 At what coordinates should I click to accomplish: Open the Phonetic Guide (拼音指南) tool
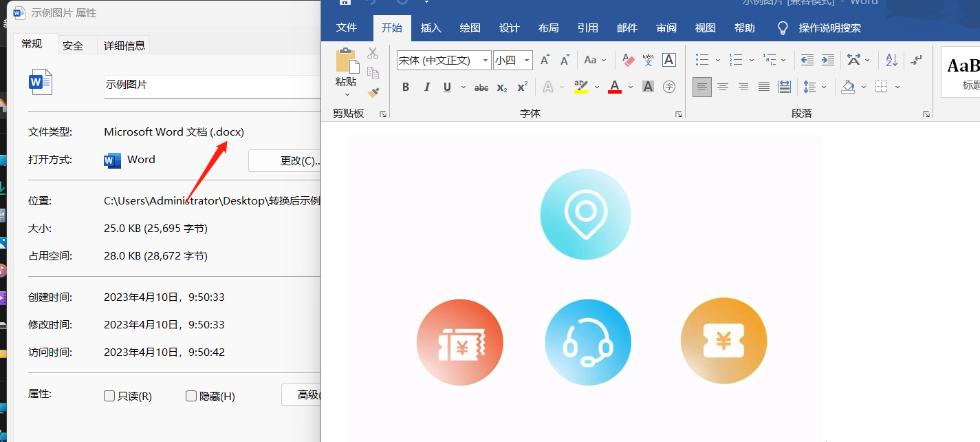coord(647,61)
